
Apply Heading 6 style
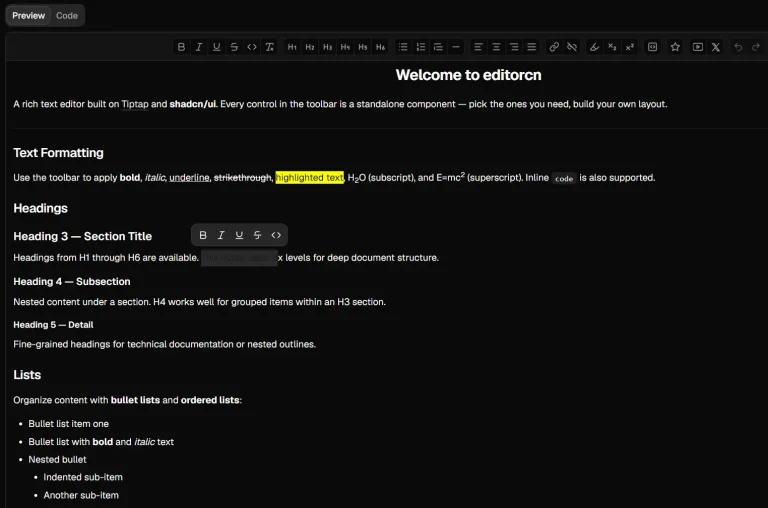[x=381, y=47]
